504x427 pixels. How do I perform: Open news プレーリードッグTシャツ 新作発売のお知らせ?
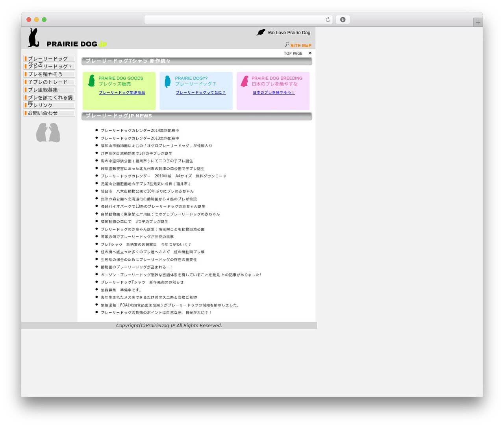click(x=142, y=282)
